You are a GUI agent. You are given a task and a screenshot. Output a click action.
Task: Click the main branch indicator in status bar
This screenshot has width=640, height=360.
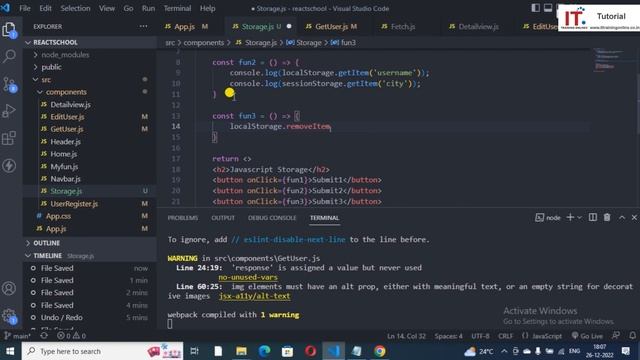pyautogui.click(x=17, y=336)
